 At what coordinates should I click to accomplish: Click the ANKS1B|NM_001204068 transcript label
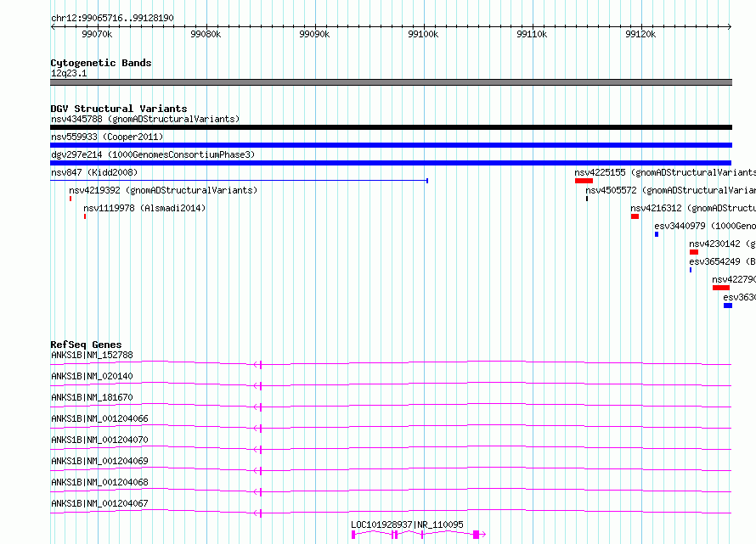pos(99,482)
